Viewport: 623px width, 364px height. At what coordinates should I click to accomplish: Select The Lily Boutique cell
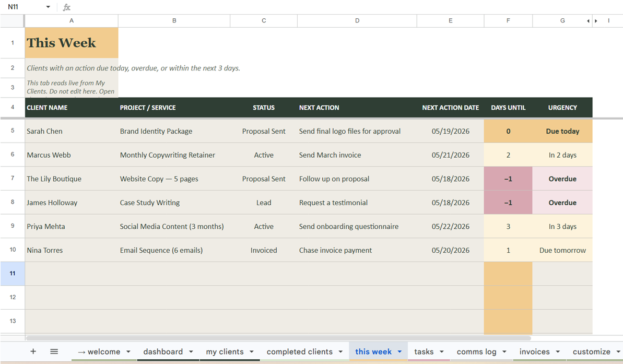(72, 179)
